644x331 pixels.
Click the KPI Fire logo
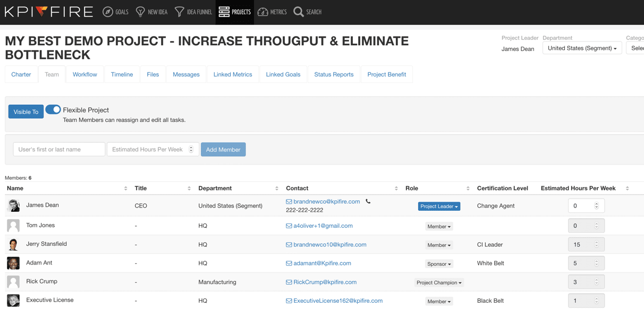coord(49,12)
